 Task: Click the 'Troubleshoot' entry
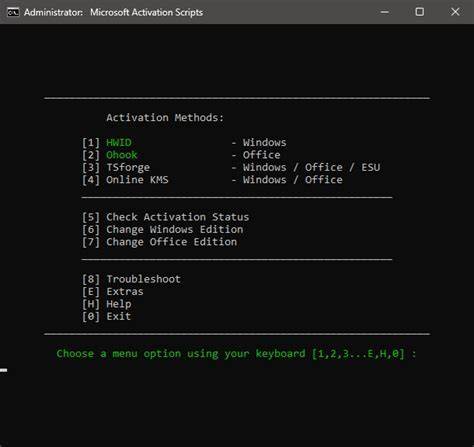pos(144,279)
